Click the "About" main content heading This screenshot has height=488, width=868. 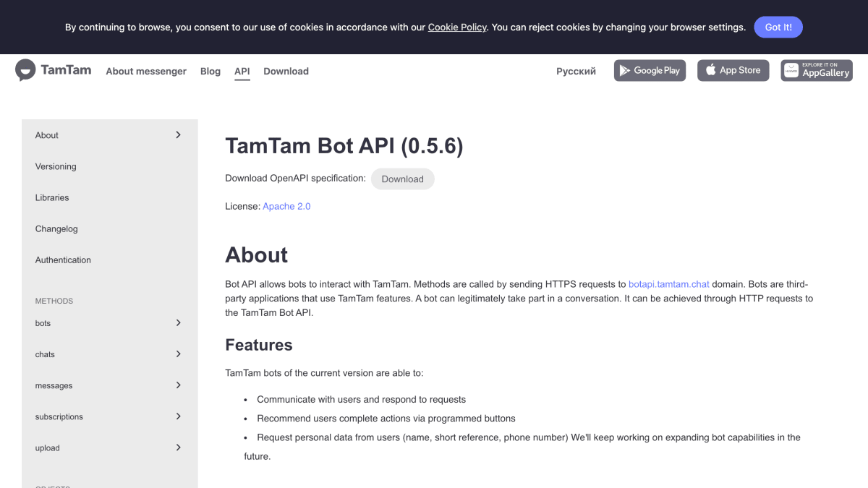coord(257,255)
